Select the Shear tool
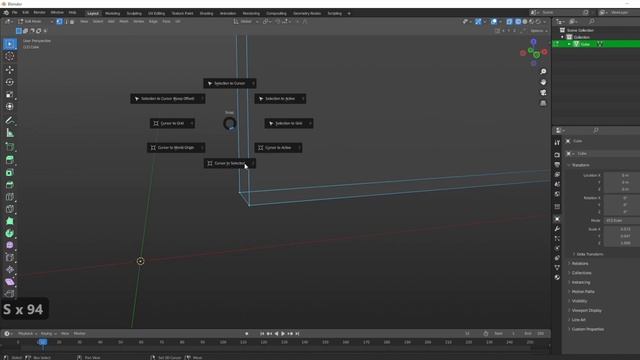The width and height of the screenshot is (640, 360). pos(9,282)
